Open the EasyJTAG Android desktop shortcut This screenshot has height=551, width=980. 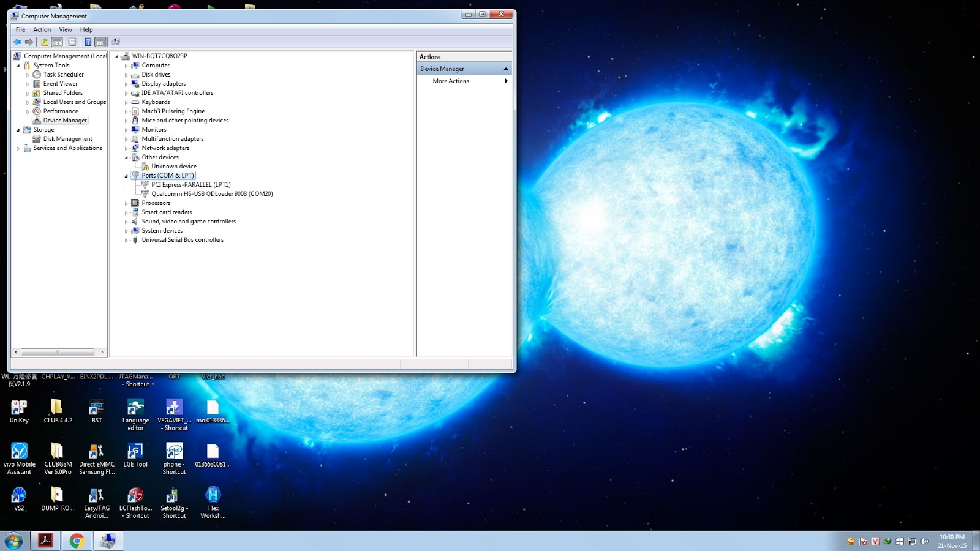pos(97,503)
